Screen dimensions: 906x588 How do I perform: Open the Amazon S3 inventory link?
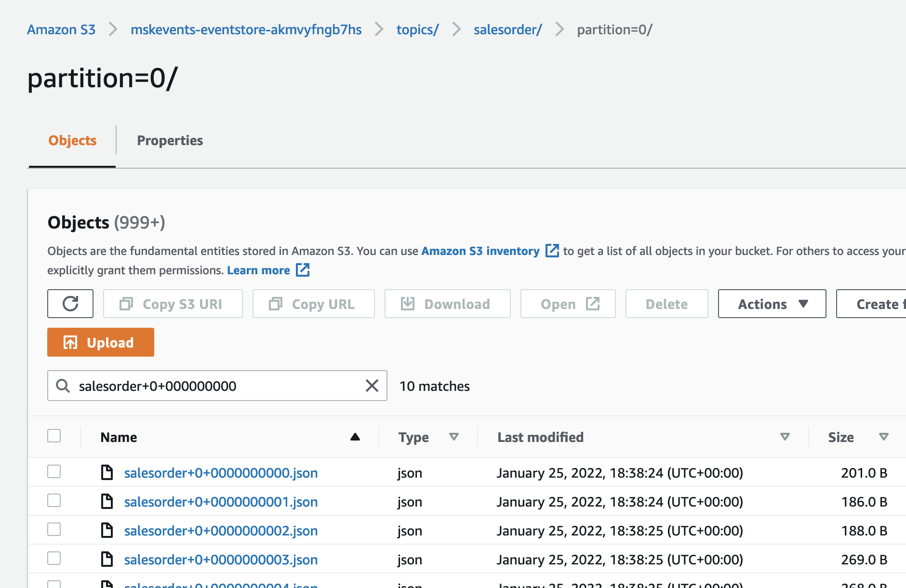point(480,251)
